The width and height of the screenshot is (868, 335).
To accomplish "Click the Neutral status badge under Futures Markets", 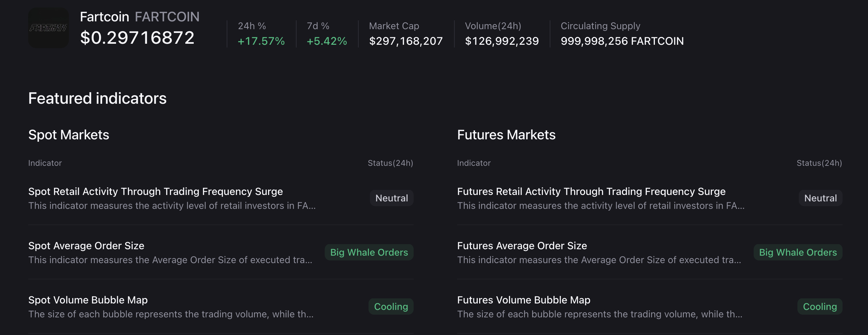I will 820,198.
